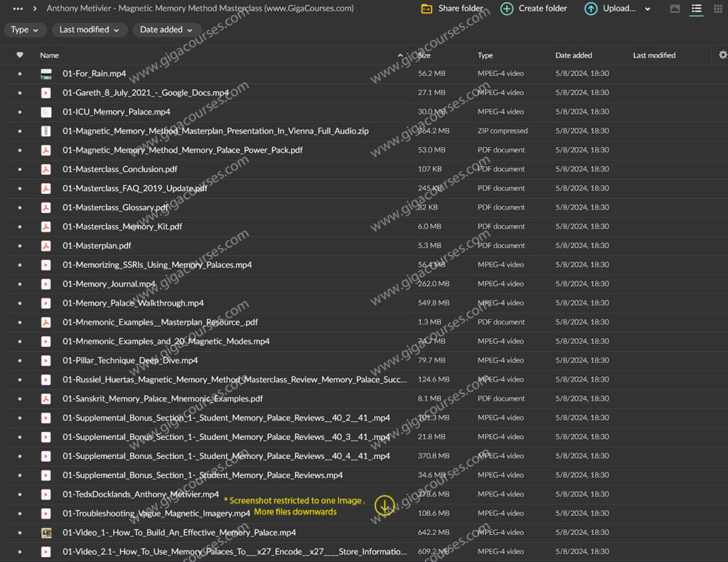Click the 642.2 MB size value
This screenshot has height=562, width=728.
(434, 533)
